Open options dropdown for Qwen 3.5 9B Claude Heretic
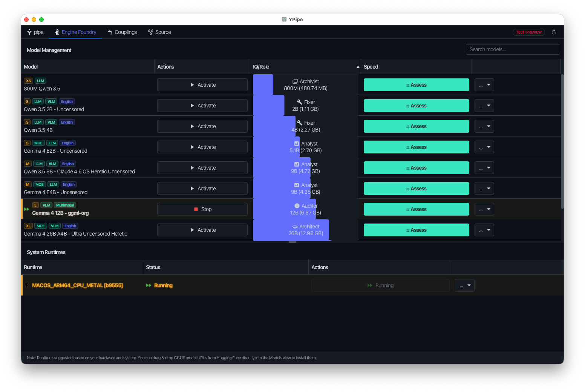Viewport: 585px width, 392px height. click(484, 168)
